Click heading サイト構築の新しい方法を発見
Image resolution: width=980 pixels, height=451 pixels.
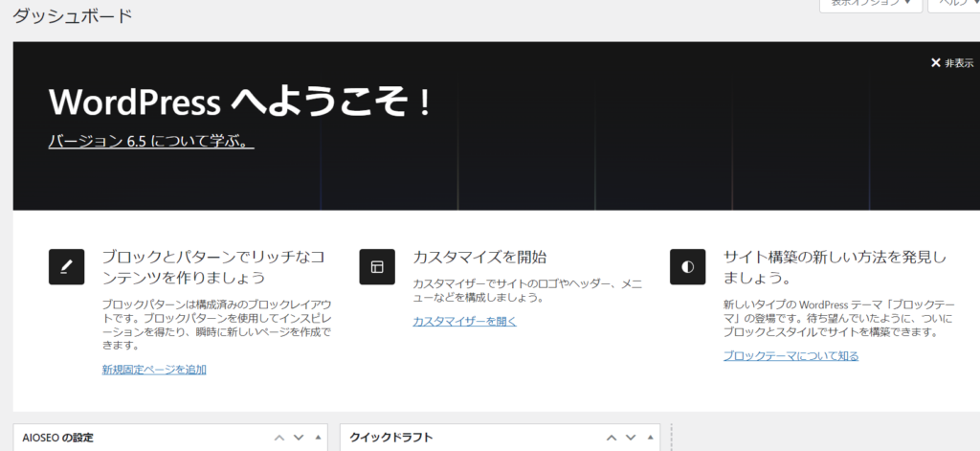coord(835,266)
